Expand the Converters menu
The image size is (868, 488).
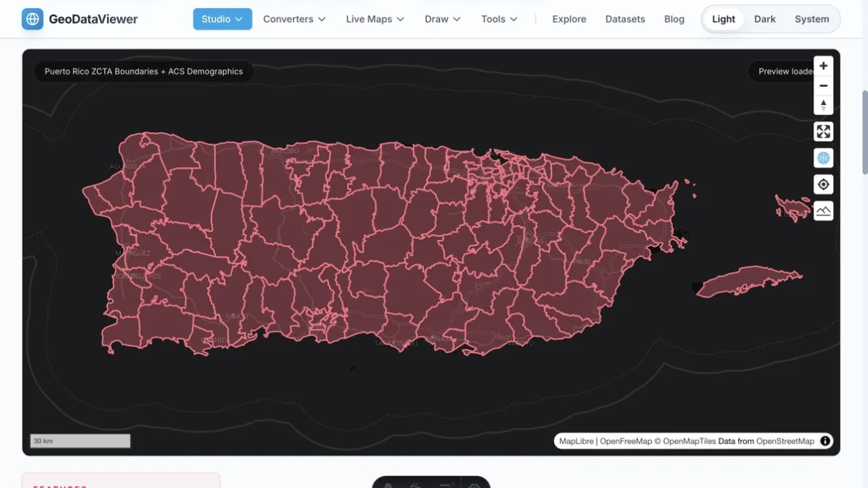tap(294, 19)
